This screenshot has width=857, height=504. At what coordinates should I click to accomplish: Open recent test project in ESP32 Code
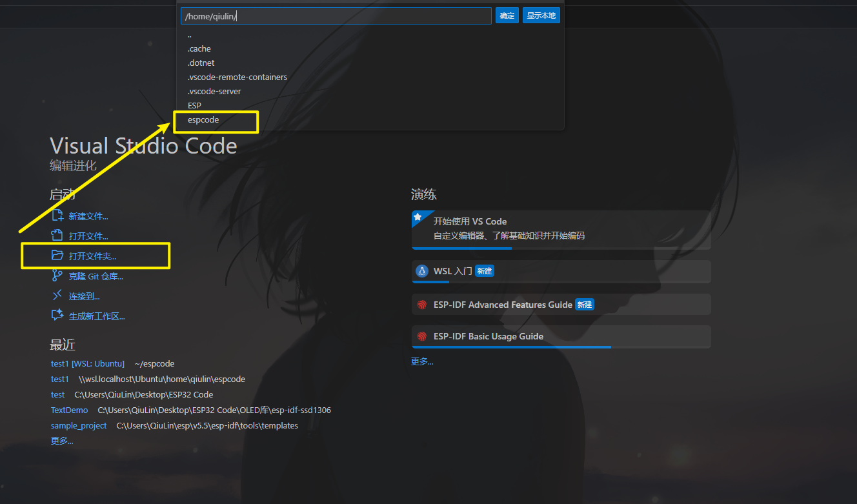(58, 395)
